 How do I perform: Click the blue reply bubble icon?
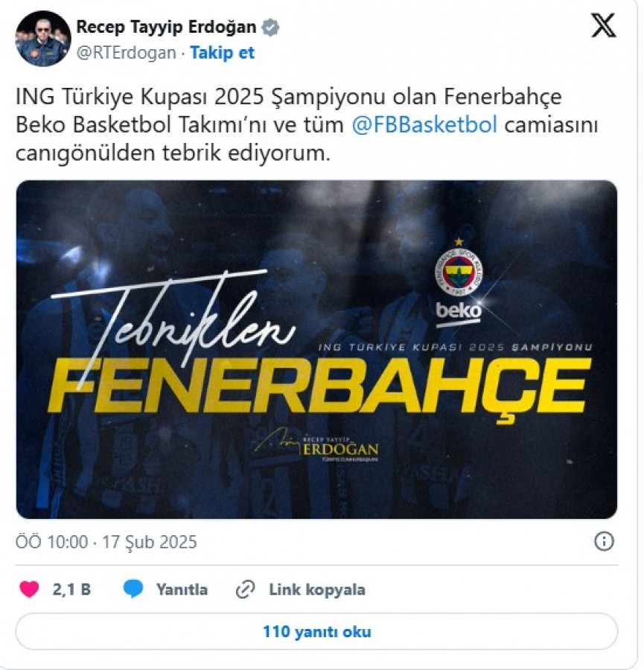(133, 590)
